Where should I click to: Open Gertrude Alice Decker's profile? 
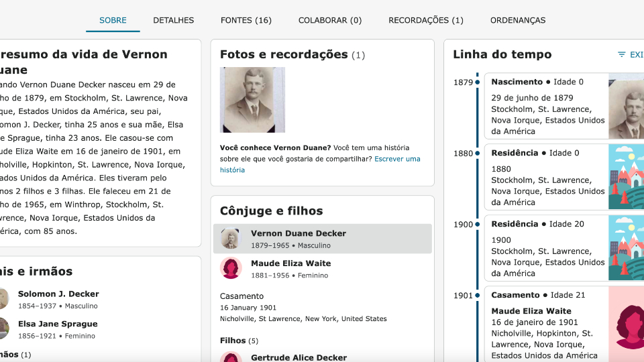tap(299, 357)
